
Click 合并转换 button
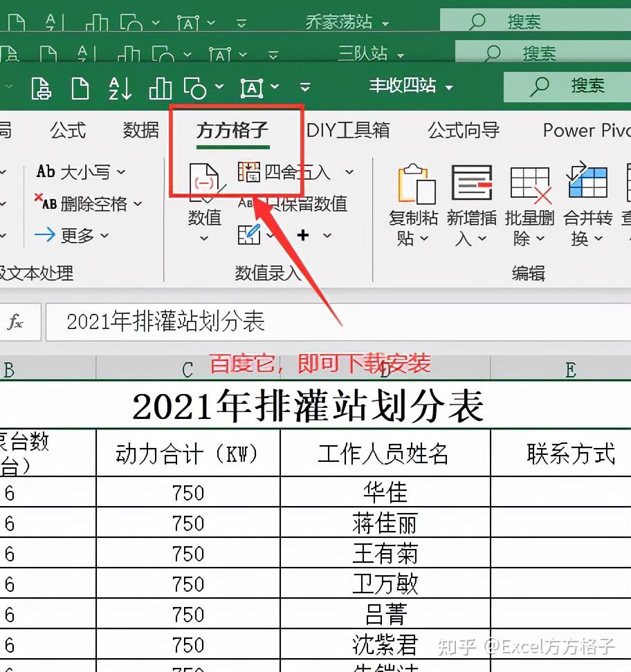click(x=587, y=205)
